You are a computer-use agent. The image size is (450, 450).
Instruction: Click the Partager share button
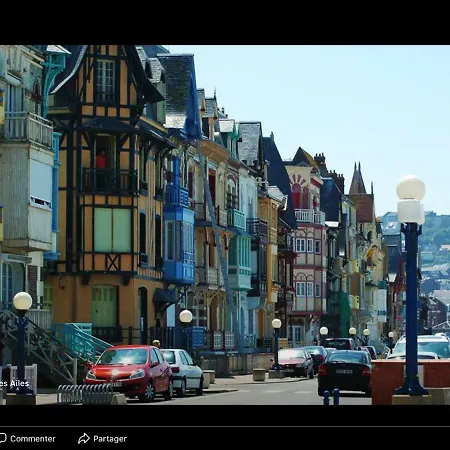102,439
